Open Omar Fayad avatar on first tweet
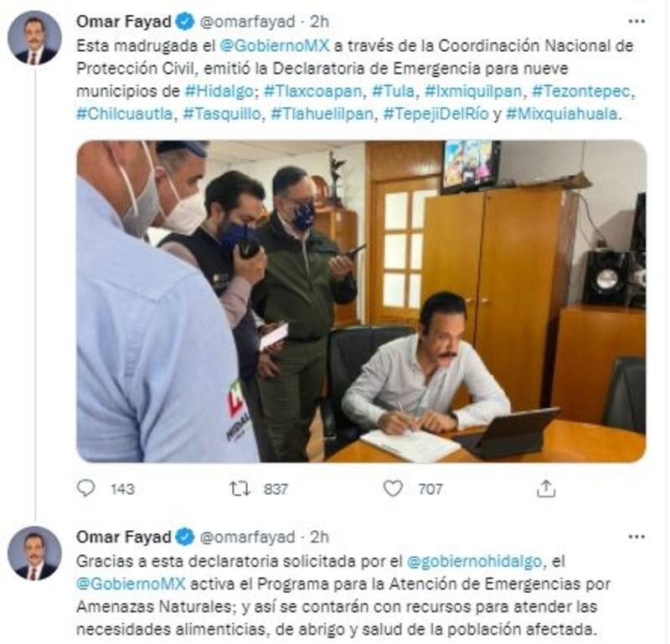Viewport: 670px width, 644px height. point(34,38)
